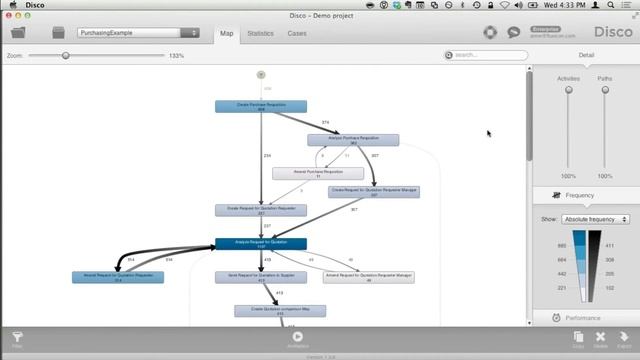Click the Copy icon in bottom bar
Screen dimensions: 640x360
click(x=578, y=337)
